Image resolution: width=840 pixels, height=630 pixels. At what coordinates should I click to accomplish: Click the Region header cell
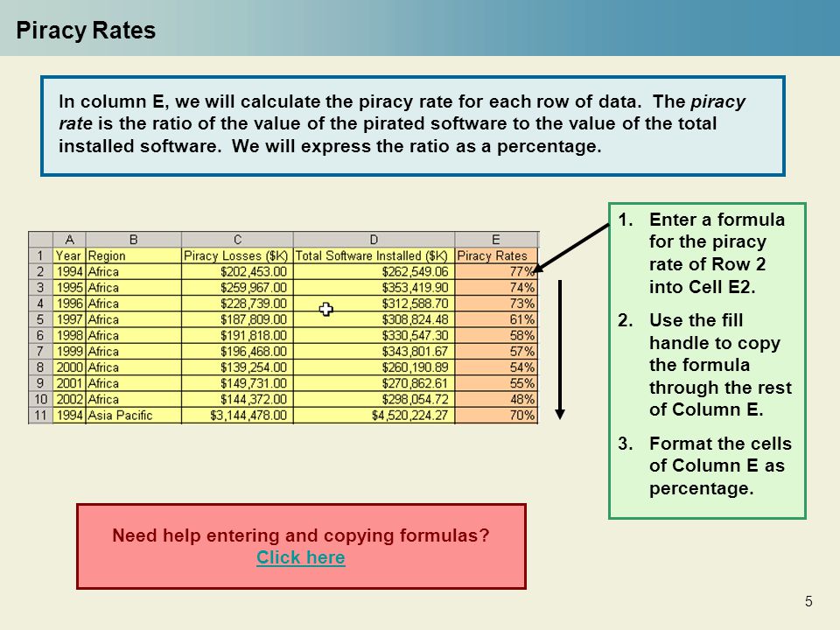[x=133, y=255]
